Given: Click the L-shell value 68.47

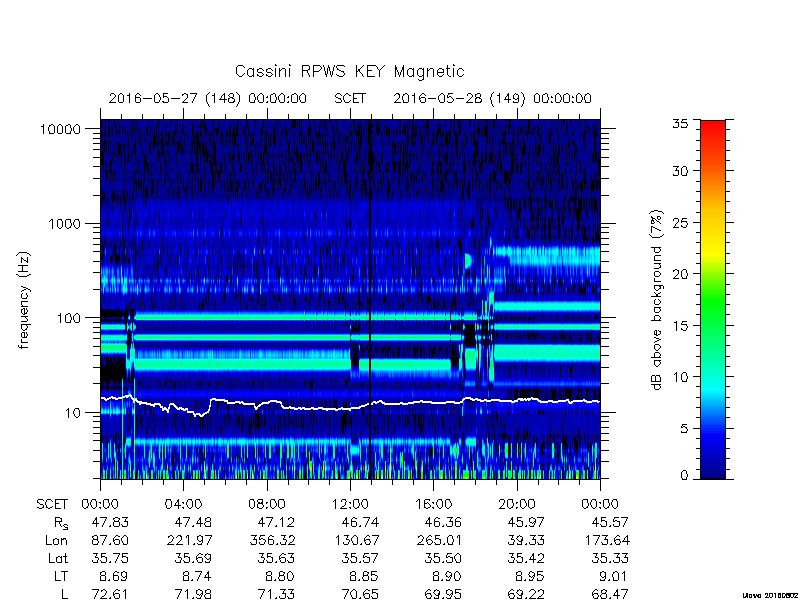Looking at the screenshot, I should pyautogui.click(x=610, y=594).
